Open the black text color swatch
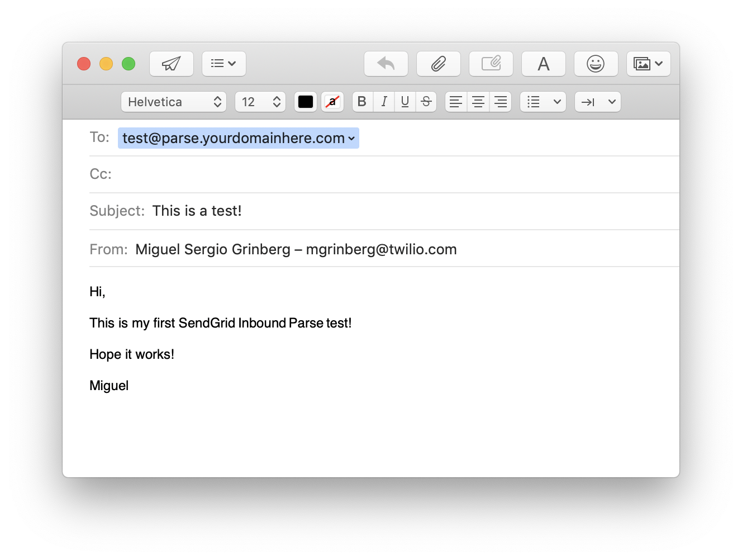The height and width of the screenshot is (560, 742). tap(306, 102)
